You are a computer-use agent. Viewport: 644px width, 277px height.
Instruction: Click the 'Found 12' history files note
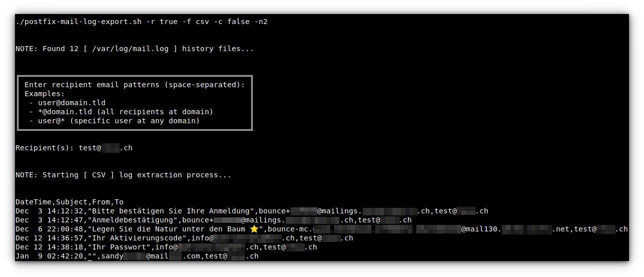click(x=135, y=49)
